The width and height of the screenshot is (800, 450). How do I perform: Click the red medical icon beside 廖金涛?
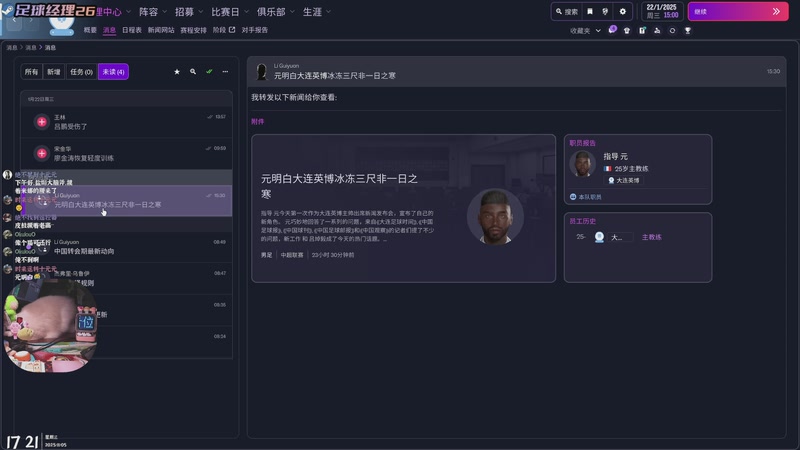42,154
